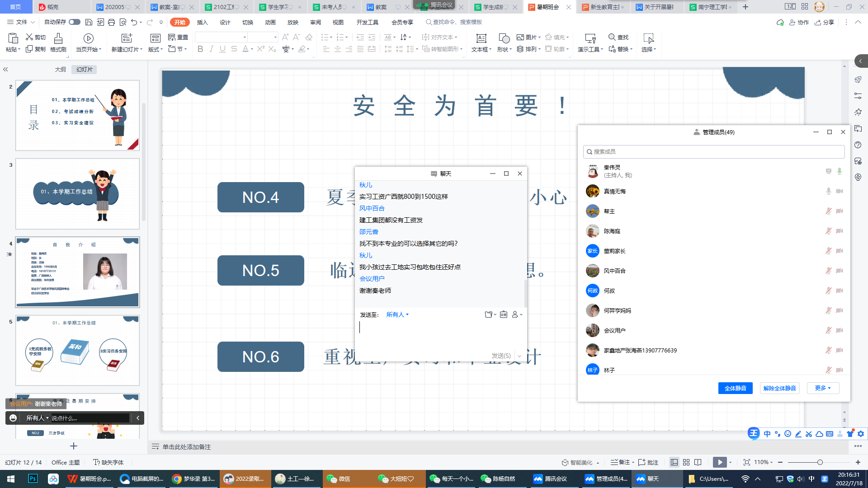
Task: Open the Text Box (文本框) tool
Action: click(481, 39)
